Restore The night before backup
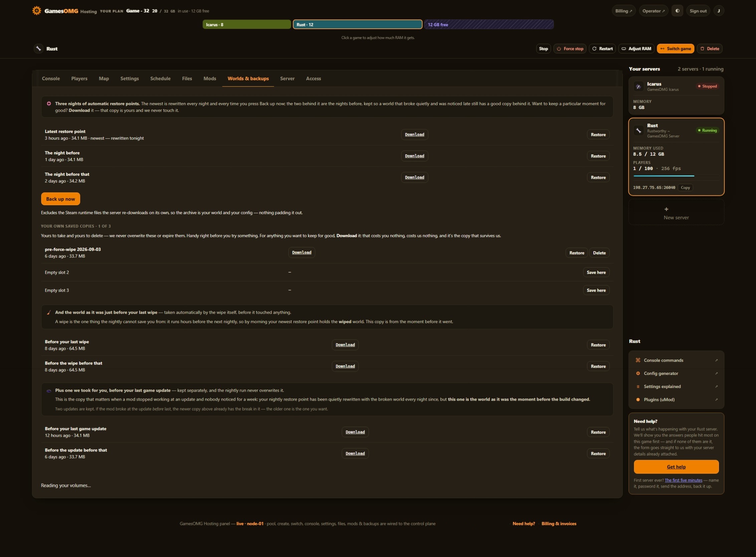 point(598,156)
